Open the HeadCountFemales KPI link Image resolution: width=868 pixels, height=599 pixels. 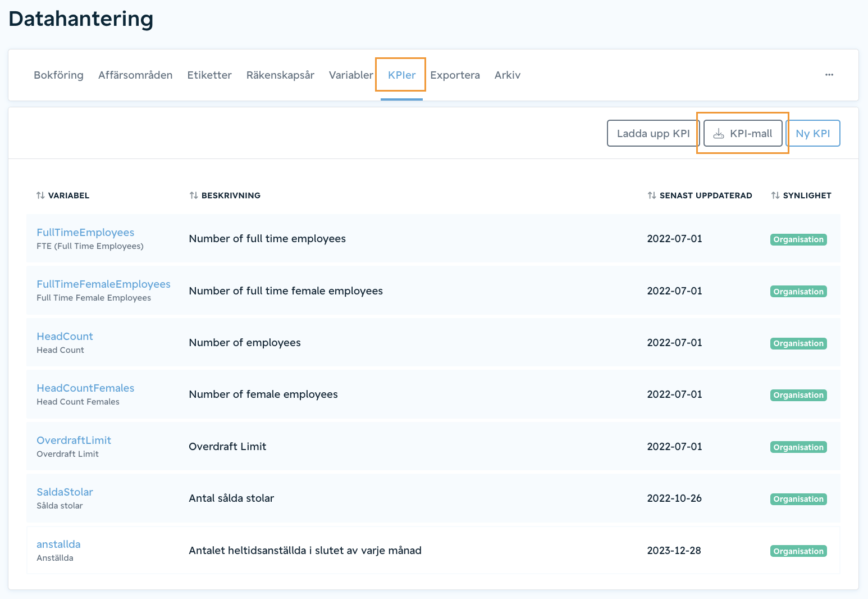[x=85, y=388]
